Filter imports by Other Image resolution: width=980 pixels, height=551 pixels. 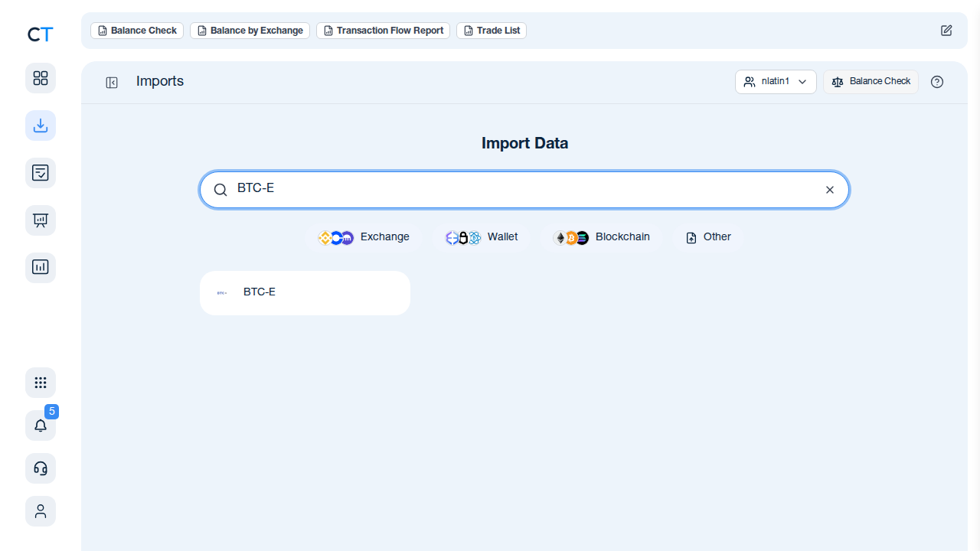[x=708, y=237]
